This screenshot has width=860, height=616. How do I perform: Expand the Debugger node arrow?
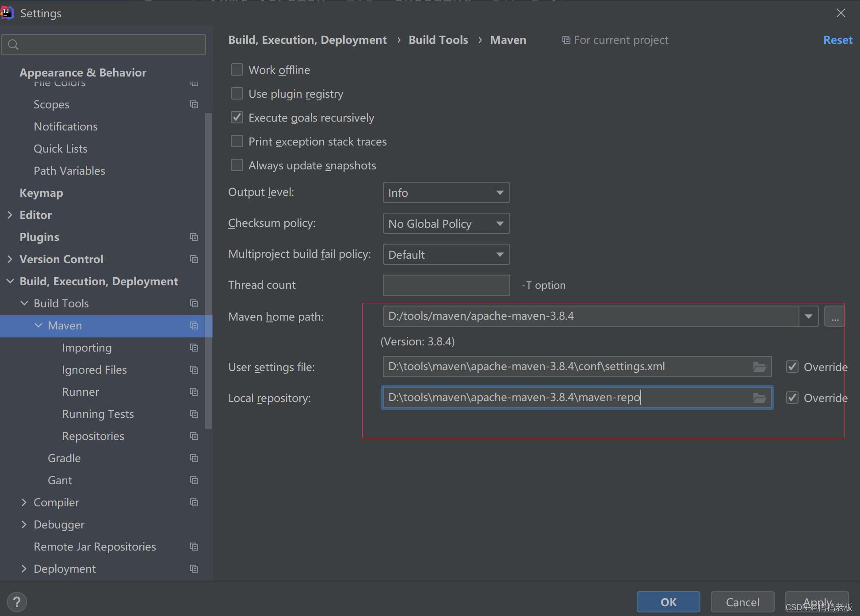point(24,524)
